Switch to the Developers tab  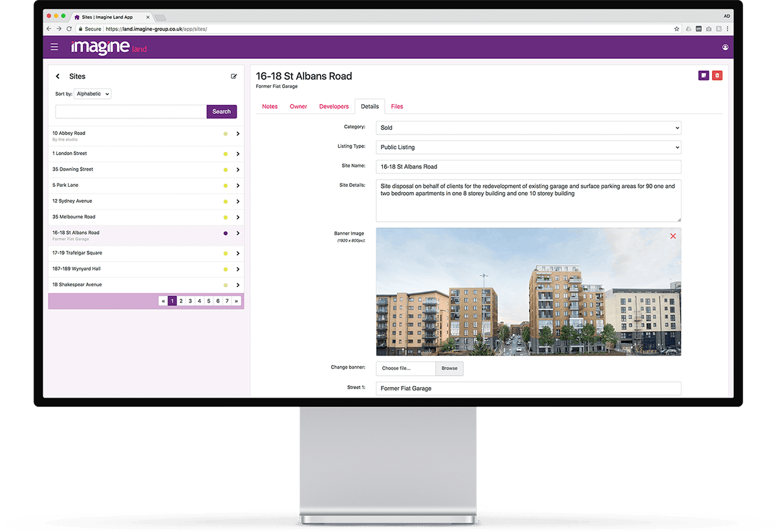point(334,106)
